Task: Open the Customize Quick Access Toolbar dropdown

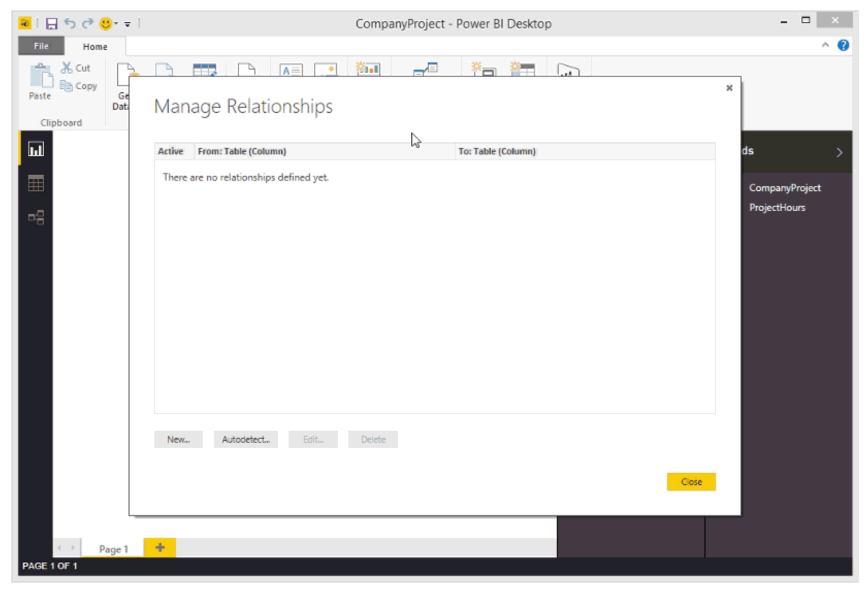Action: coord(127,24)
